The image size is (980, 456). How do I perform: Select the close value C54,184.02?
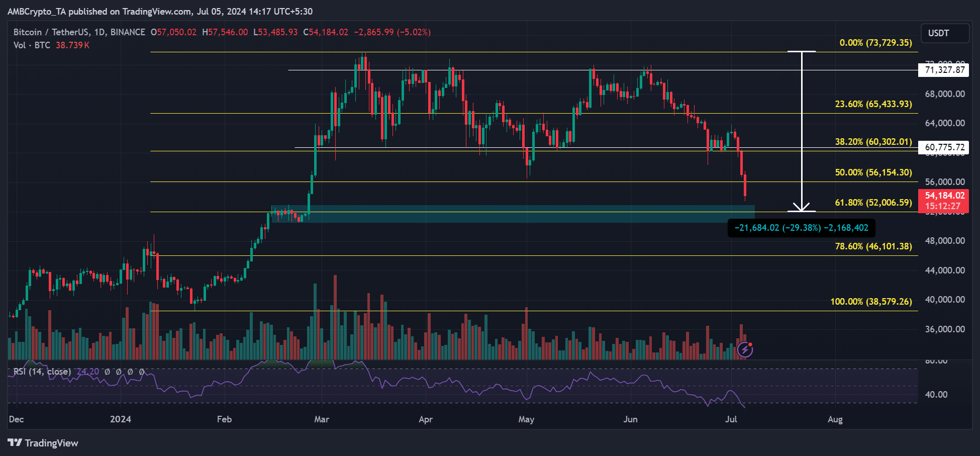point(326,32)
